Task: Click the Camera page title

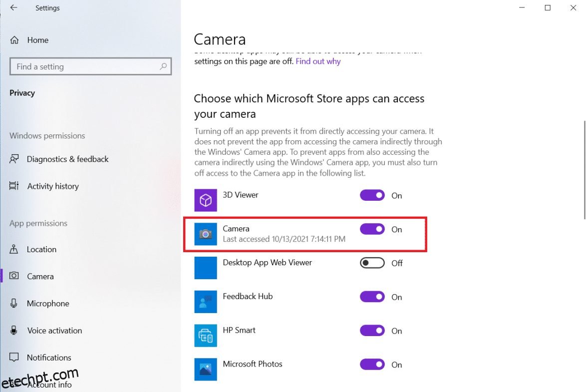Action: point(220,39)
